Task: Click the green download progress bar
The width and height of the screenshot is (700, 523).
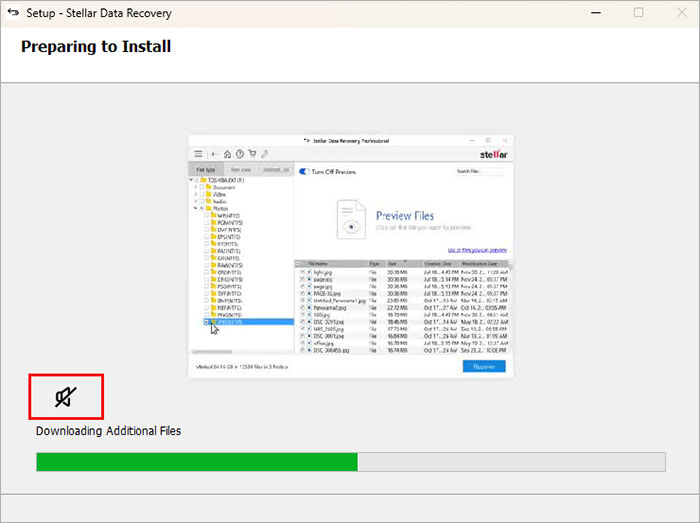Action: pyautogui.click(x=351, y=462)
